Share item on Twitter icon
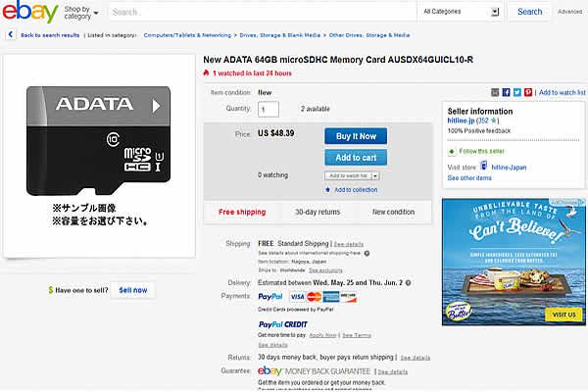The image size is (588, 392). pyautogui.click(x=517, y=92)
